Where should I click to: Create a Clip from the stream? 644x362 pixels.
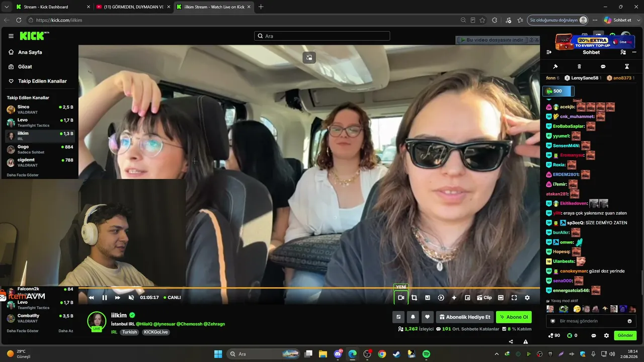pyautogui.click(x=485, y=298)
